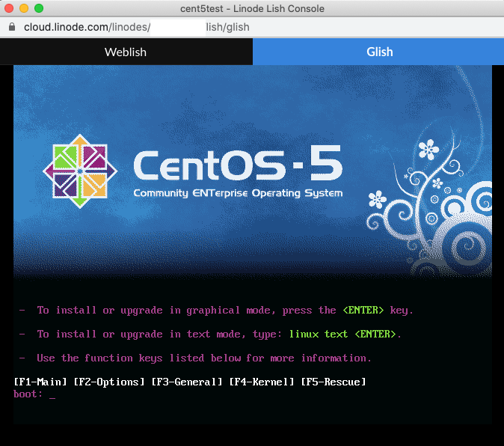504x446 pixels.
Task: Switch to the Weblish tab
Action: 126,52
